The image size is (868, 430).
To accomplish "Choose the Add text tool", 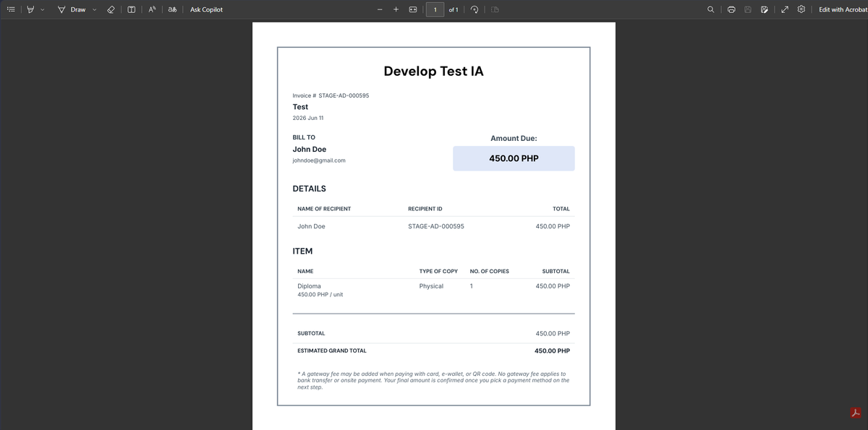I will tap(131, 9).
